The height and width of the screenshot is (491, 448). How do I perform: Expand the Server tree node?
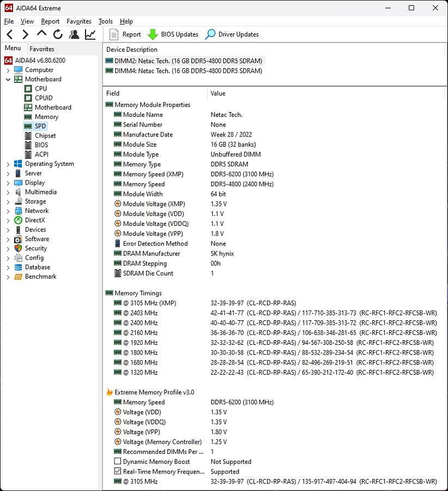click(8, 173)
